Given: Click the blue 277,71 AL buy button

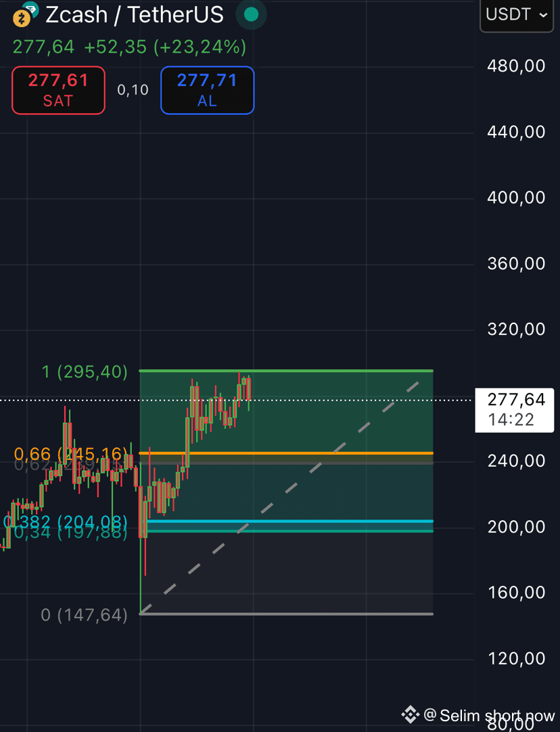Looking at the screenshot, I should (207, 90).
